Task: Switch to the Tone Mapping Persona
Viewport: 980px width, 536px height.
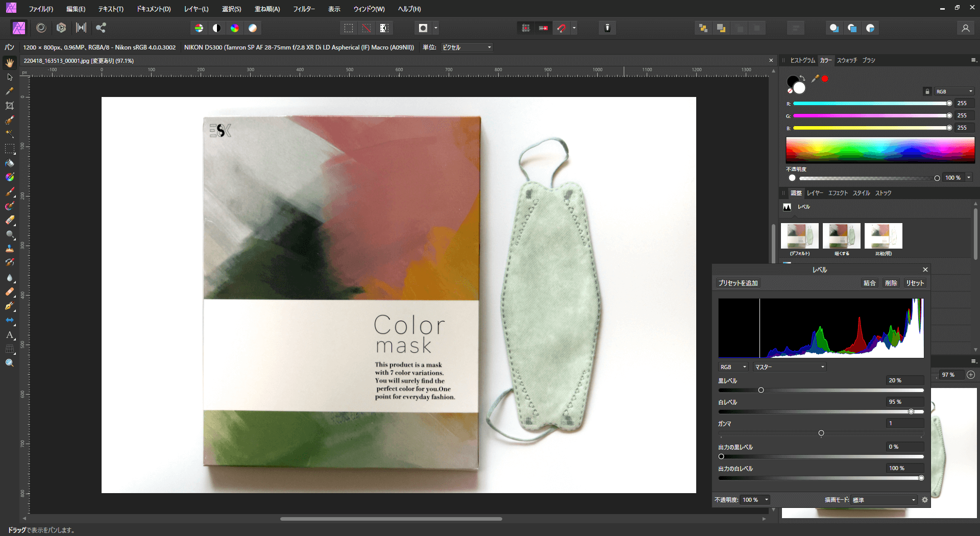Action: click(81, 28)
